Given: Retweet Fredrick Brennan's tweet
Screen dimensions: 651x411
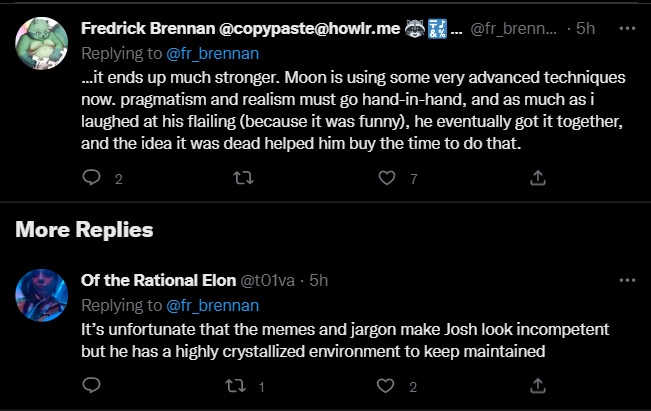Looking at the screenshot, I should tap(241, 178).
